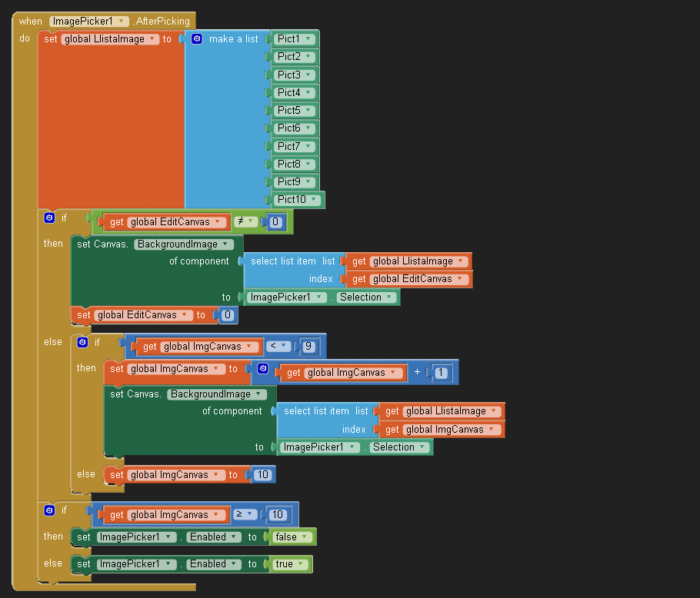
Task: Open the ≠ comparison operator dropdown
Action: pyautogui.click(x=245, y=222)
